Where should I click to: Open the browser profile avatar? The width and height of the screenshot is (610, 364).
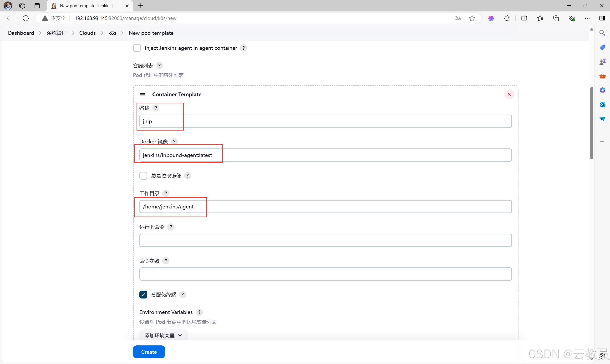coord(8,5)
